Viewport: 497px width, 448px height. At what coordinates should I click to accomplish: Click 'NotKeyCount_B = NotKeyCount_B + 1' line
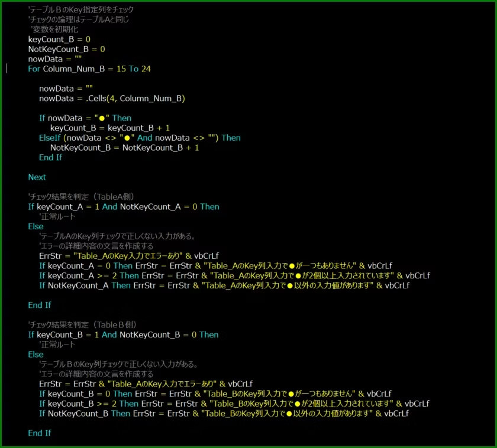pyautogui.click(x=125, y=148)
